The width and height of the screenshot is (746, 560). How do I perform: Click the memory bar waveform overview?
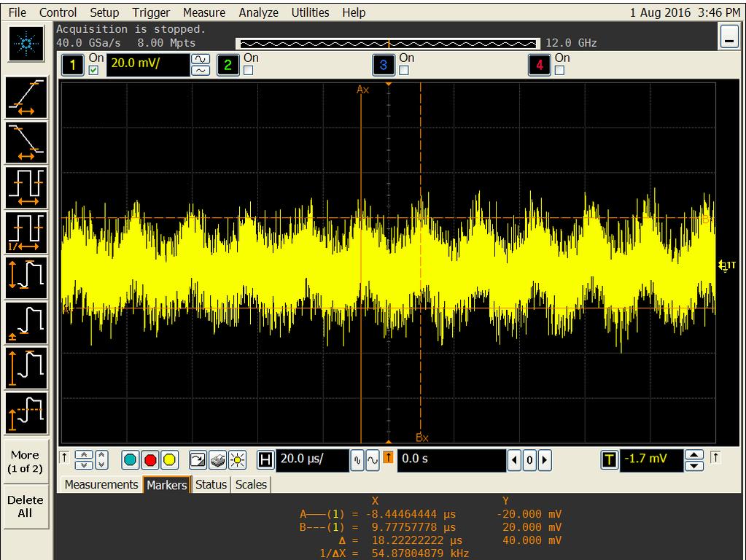click(x=388, y=44)
